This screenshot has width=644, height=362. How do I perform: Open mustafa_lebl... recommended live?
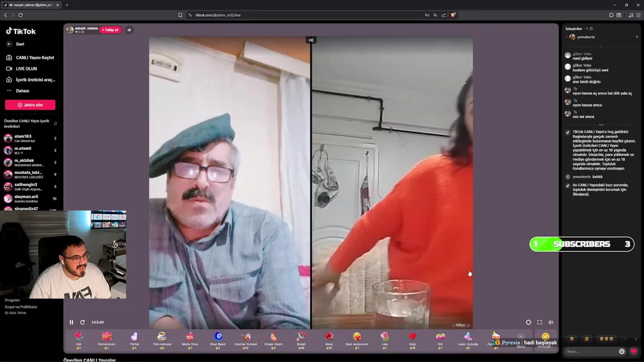tap(30, 174)
